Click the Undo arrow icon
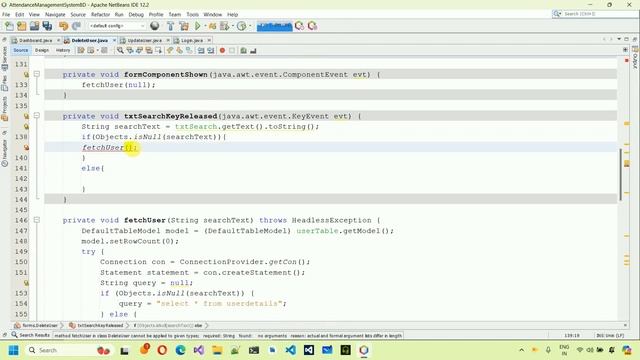This screenshot has height=360, width=640. 63,26
